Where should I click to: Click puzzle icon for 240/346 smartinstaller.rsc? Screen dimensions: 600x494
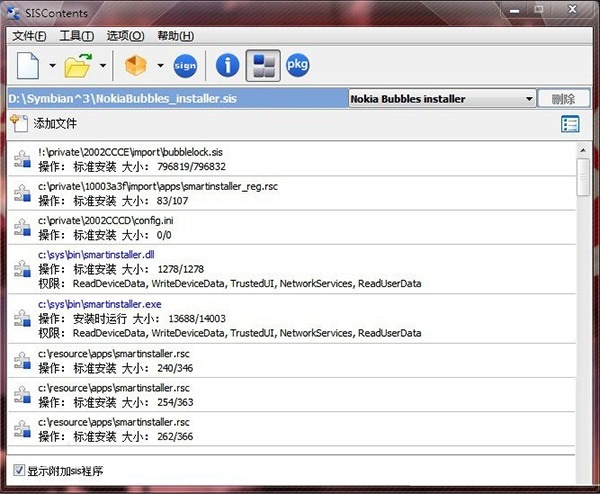tap(22, 360)
